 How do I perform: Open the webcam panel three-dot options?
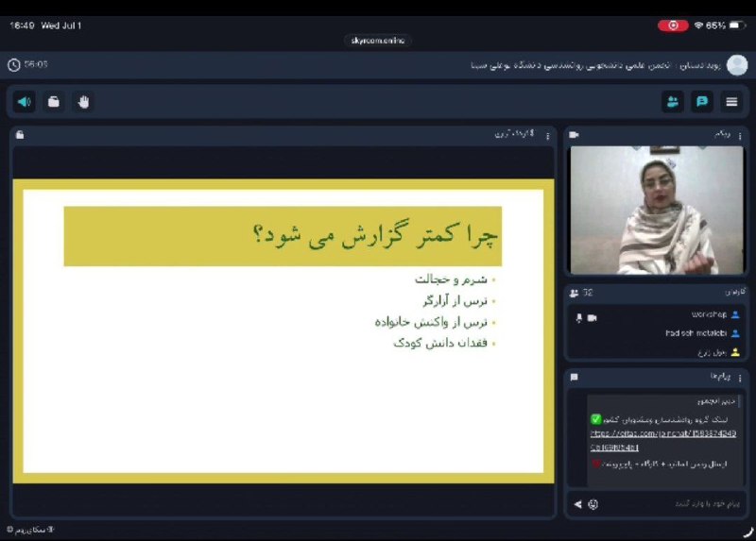[x=740, y=136]
